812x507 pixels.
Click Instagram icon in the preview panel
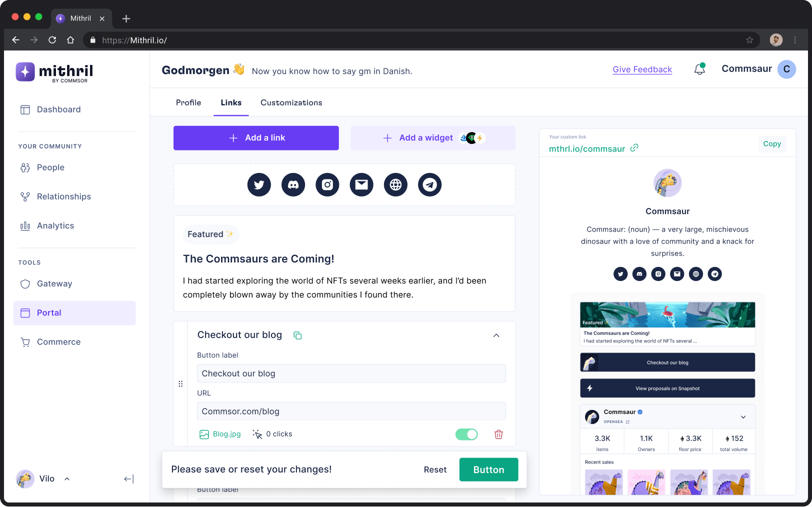(658, 274)
